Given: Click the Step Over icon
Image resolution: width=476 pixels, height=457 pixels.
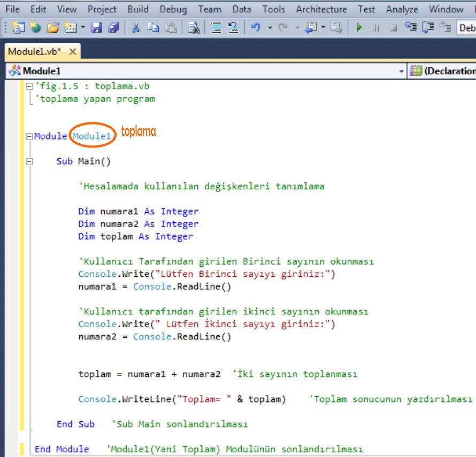Looking at the screenshot, I should tap(428, 27).
